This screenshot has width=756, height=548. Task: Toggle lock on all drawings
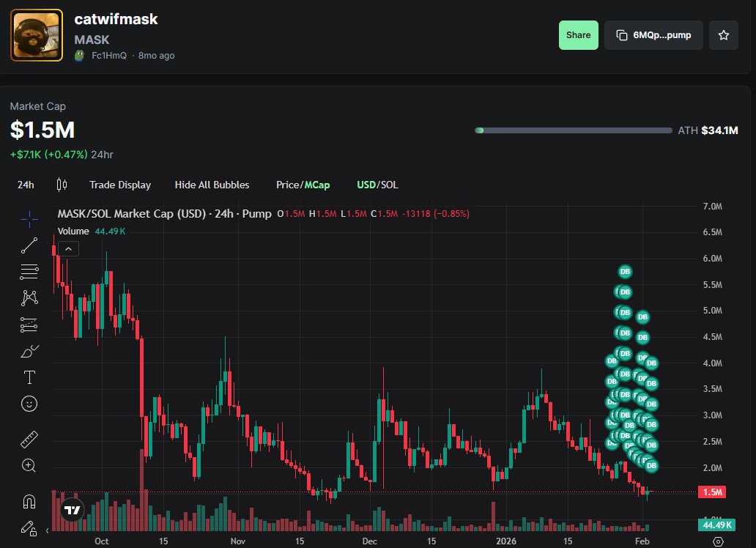tap(29, 528)
